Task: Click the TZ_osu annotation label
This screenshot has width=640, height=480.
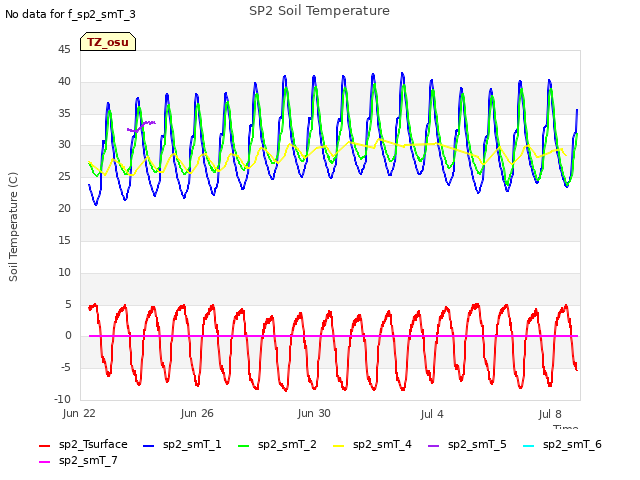Action: click(108, 42)
